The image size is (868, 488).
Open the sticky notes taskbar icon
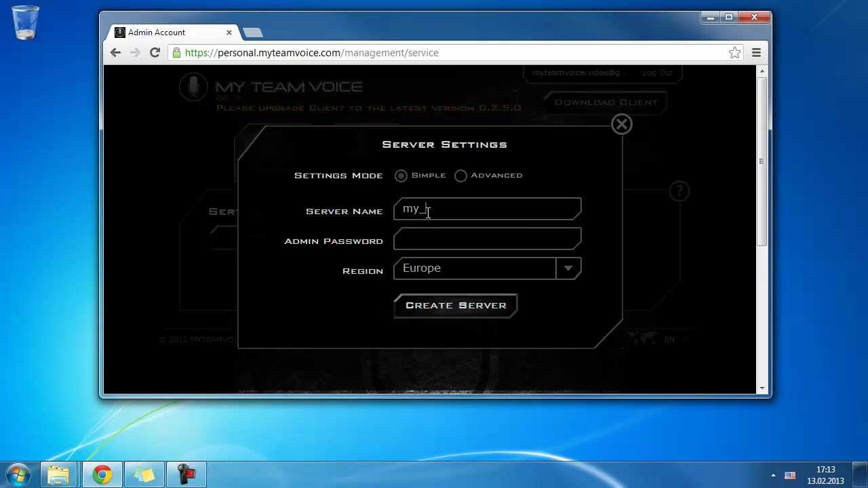click(x=144, y=474)
